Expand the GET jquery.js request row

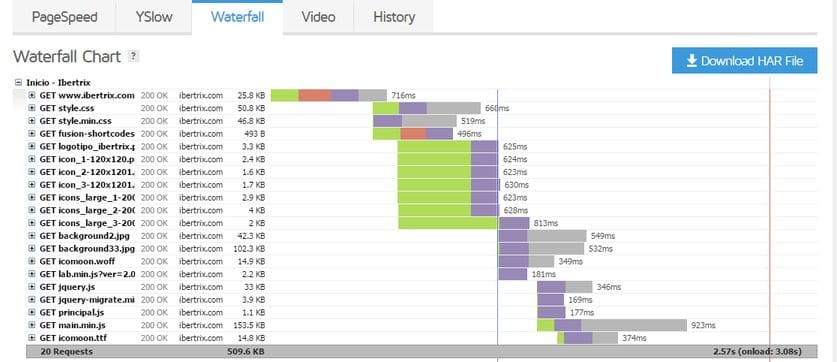(31, 287)
